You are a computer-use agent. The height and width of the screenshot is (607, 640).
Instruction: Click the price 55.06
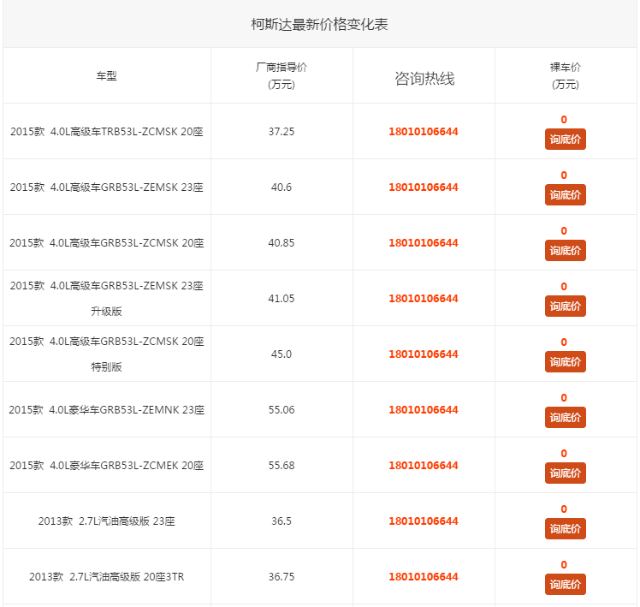pyautogui.click(x=281, y=410)
